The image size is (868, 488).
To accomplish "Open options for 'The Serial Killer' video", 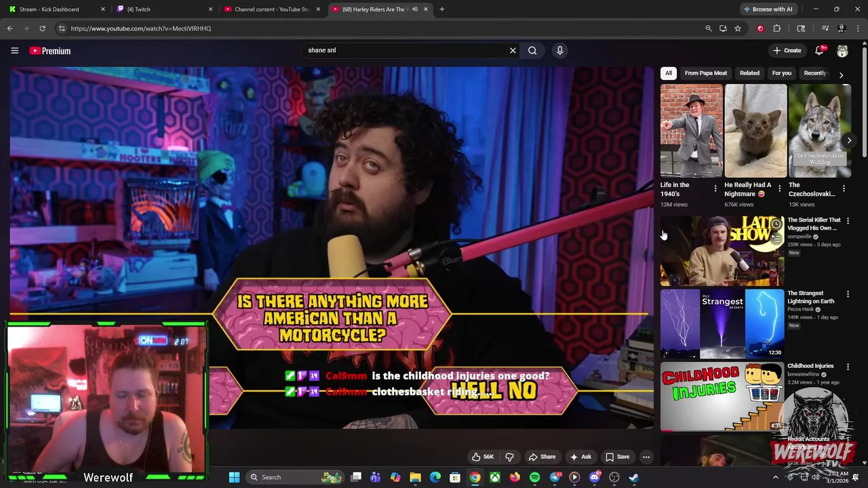I will tap(848, 221).
